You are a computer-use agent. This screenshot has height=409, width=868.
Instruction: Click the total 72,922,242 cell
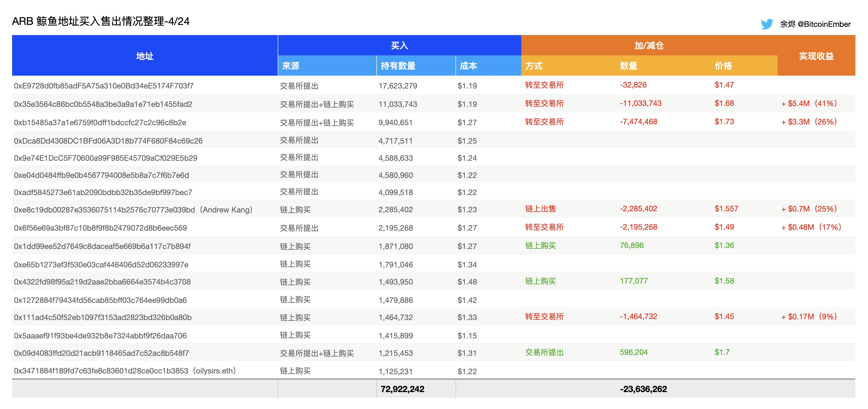(402, 389)
